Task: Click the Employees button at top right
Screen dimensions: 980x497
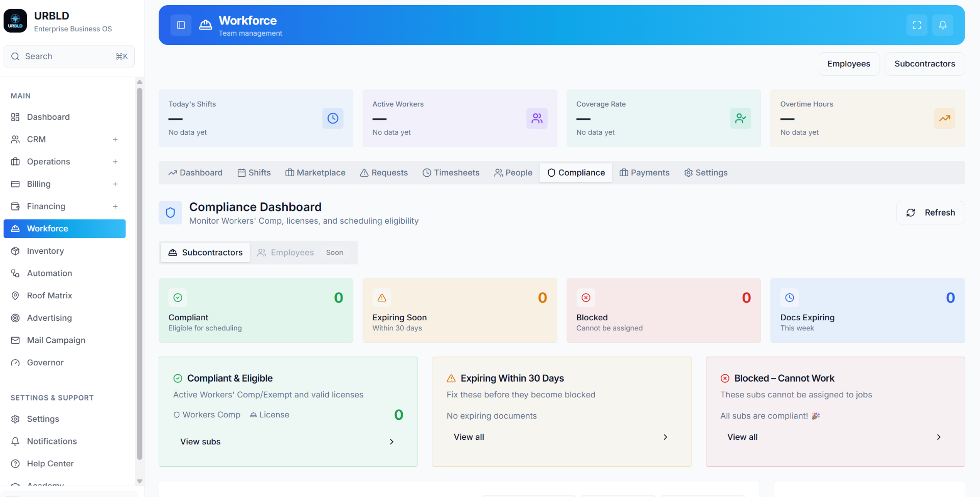Action: [x=849, y=64]
